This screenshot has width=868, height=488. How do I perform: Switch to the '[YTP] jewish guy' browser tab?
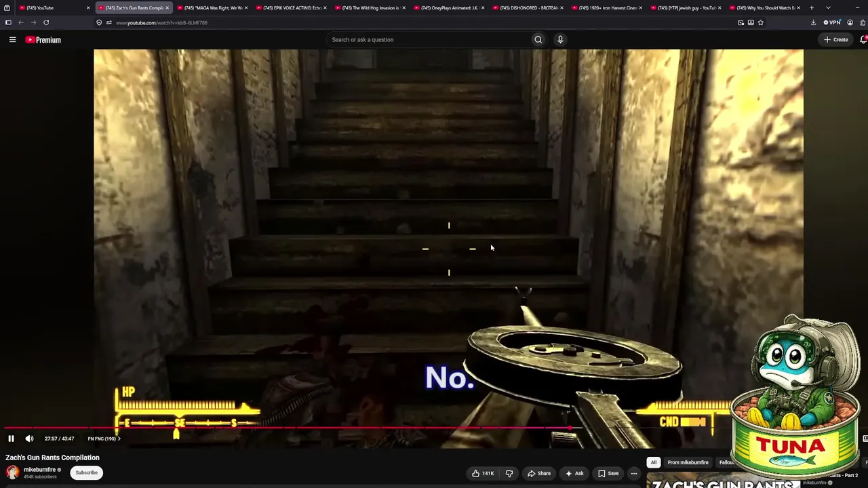686,7
